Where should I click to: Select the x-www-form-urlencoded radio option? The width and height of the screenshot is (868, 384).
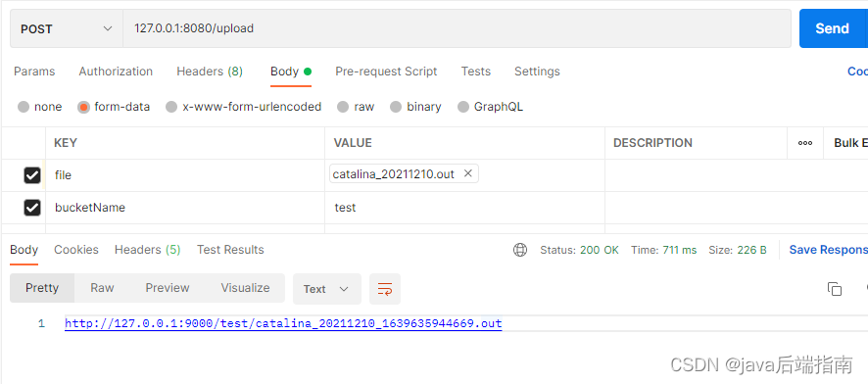171,107
